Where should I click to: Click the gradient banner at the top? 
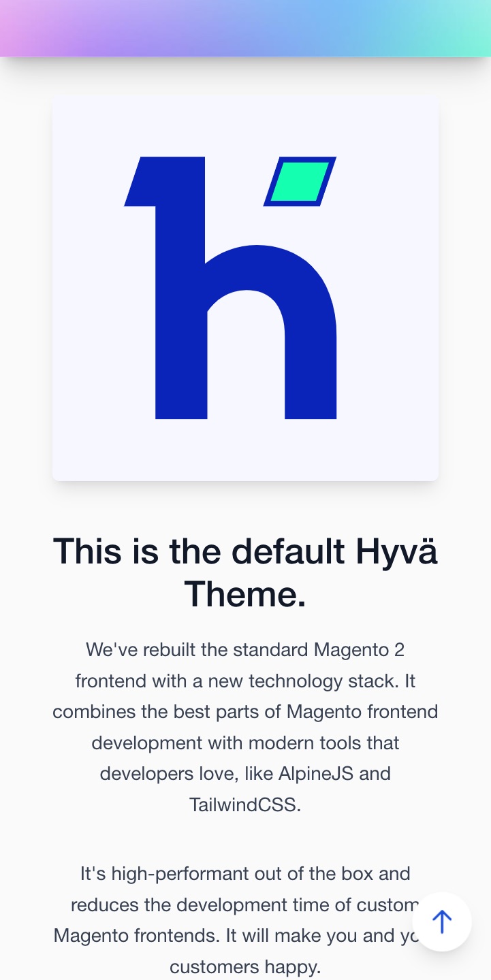tap(245, 28)
